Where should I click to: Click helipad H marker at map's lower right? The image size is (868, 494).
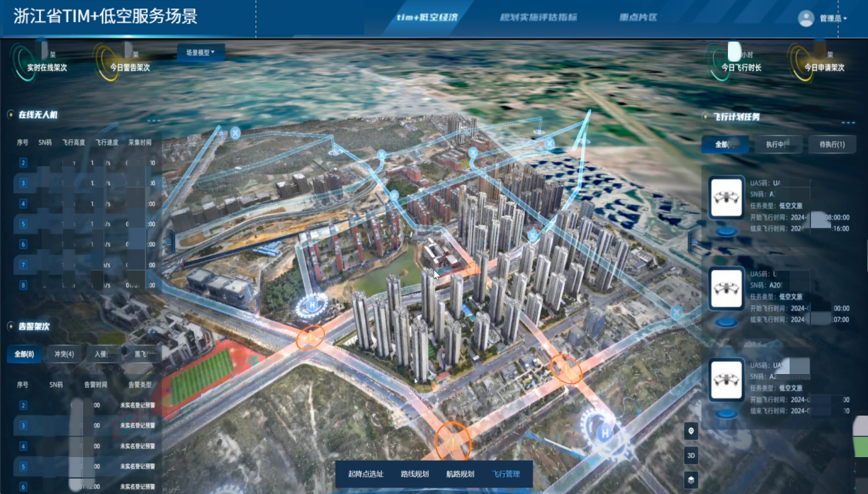[605, 433]
